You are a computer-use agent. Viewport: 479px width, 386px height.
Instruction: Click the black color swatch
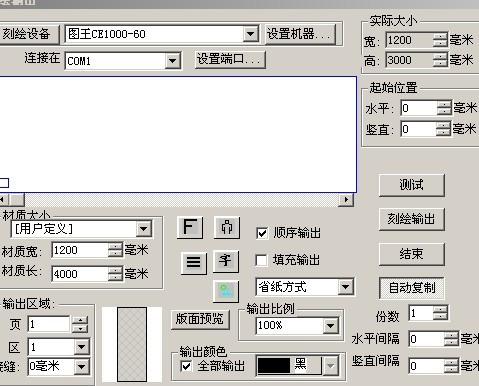[x=274, y=366]
